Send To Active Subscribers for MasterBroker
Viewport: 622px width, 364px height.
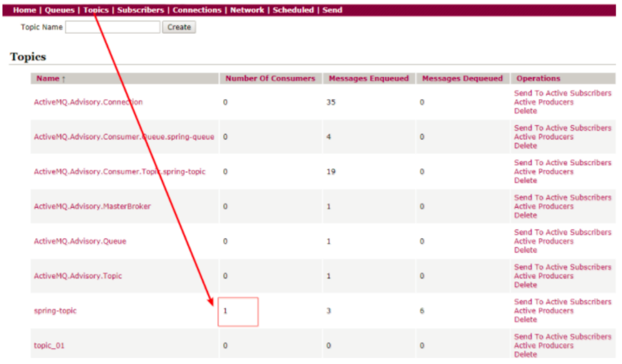click(563, 198)
